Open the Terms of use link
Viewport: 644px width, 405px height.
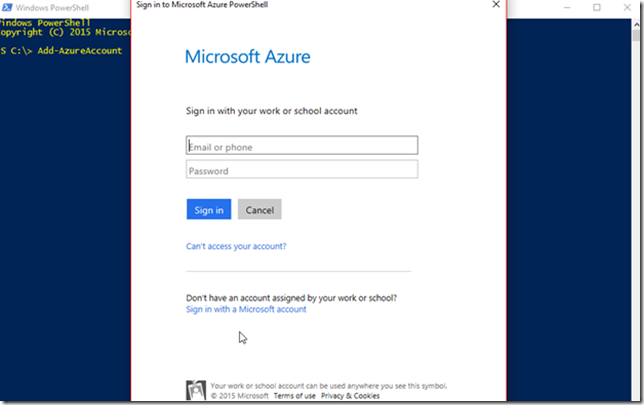pos(294,396)
